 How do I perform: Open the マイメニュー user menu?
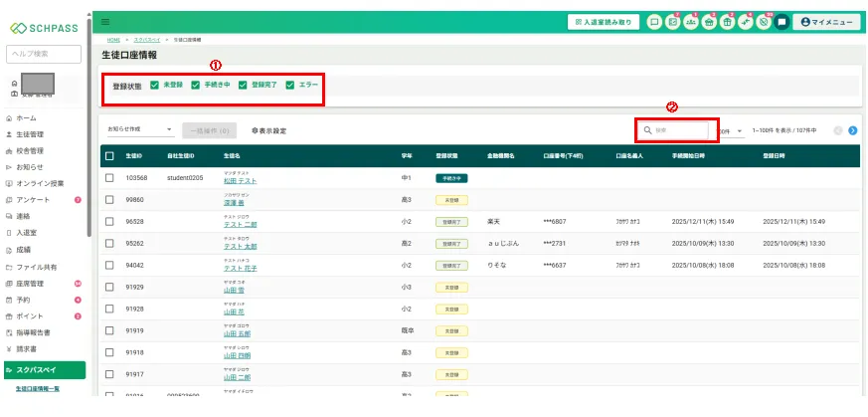(x=827, y=21)
